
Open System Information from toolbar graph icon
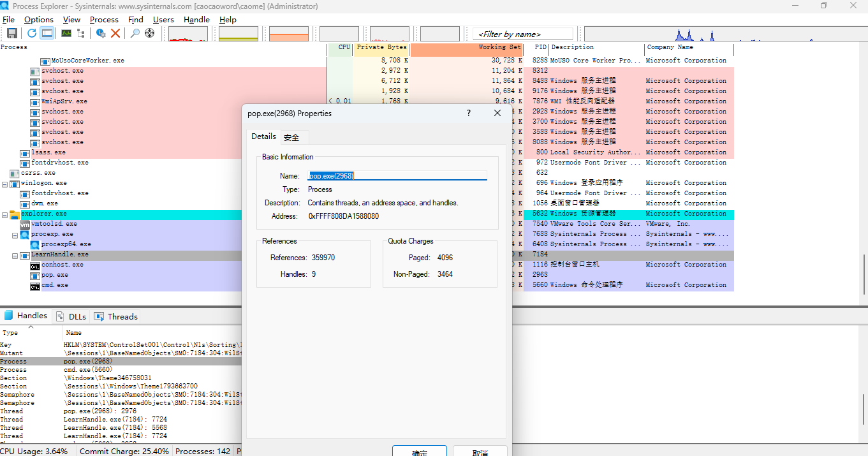pyautogui.click(x=66, y=33)
